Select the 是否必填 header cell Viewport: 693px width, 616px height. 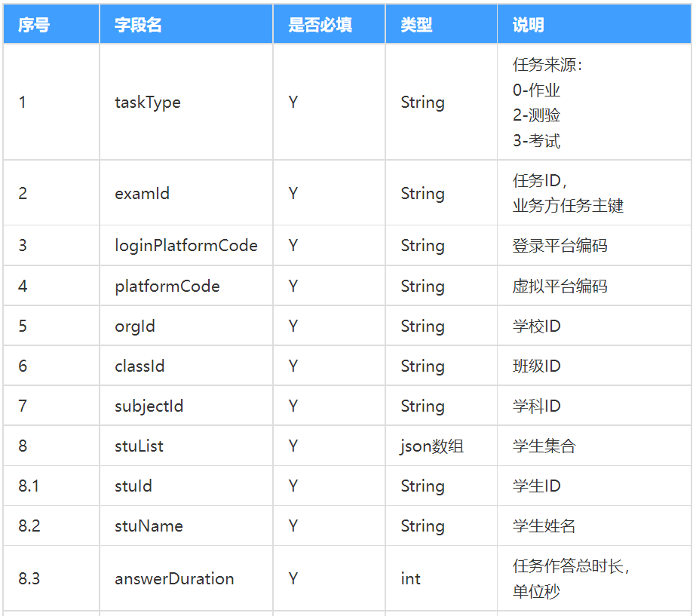(329, 25)
